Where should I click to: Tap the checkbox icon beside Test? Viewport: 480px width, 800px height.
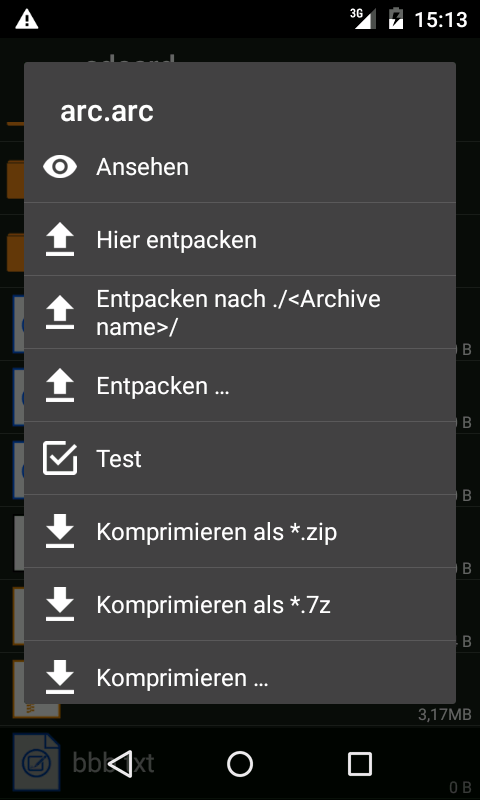point(60,459)
